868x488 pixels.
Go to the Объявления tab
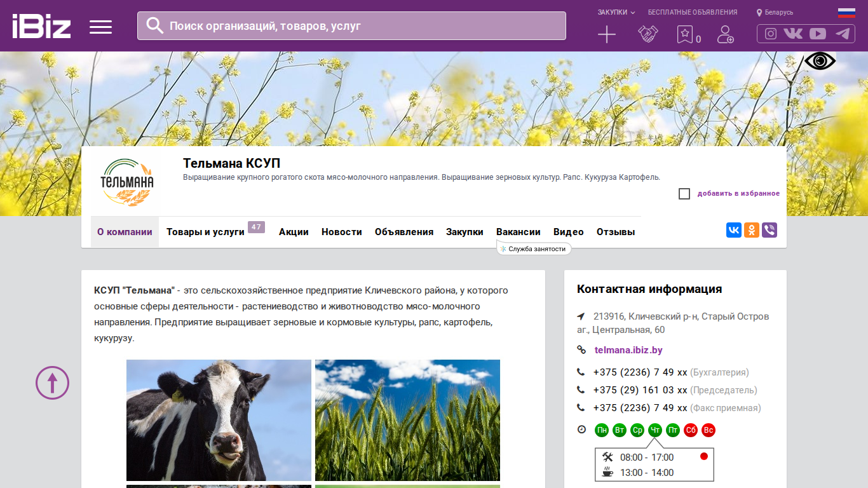tap(404, 232)
